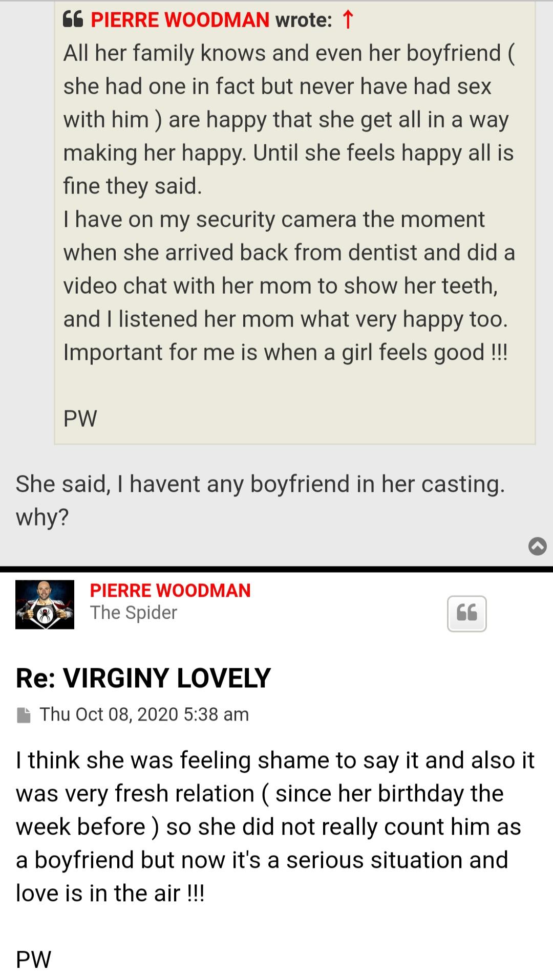This screenshot has height=980, width=553.
Task: Click the up arrow beside "wrote:"
Action: point(348,20)
